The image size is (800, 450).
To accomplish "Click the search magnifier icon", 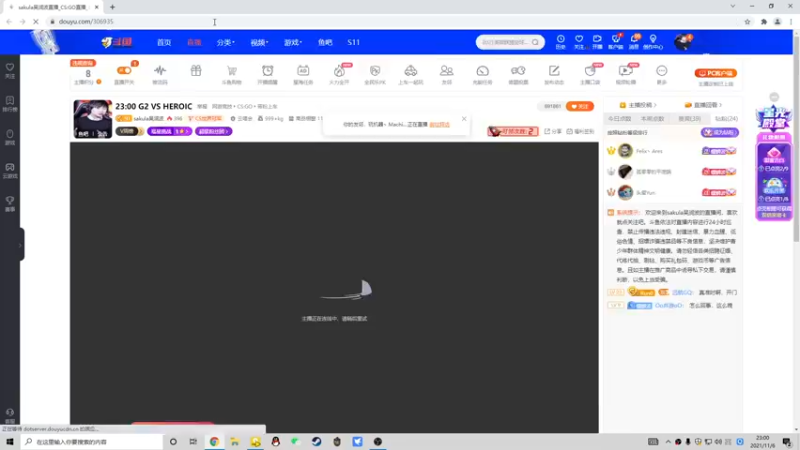I will tap(535, 42).
